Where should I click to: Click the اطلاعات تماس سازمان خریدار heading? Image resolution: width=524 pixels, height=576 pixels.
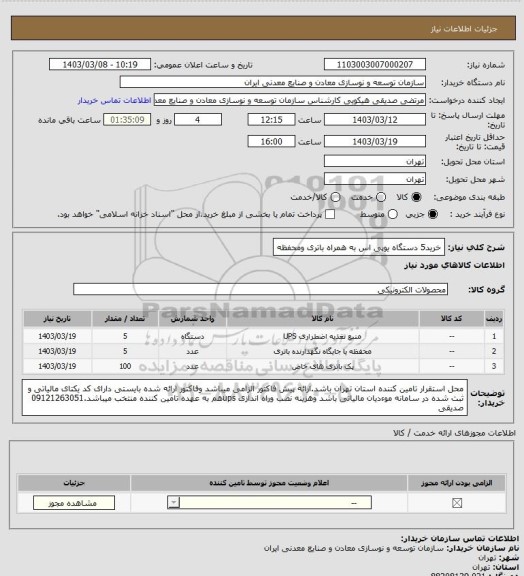tap(460, 539)
